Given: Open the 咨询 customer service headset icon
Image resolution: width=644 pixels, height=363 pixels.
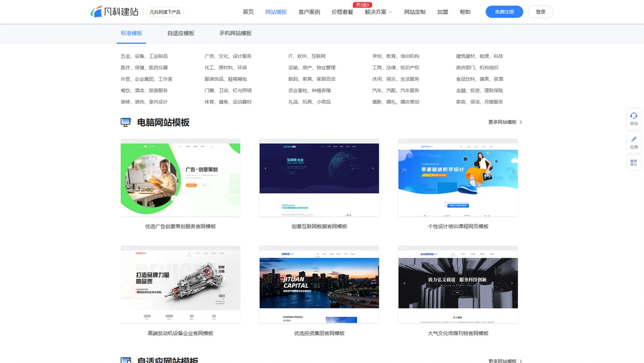Looking at the screenshot, I should pos(633,116).
